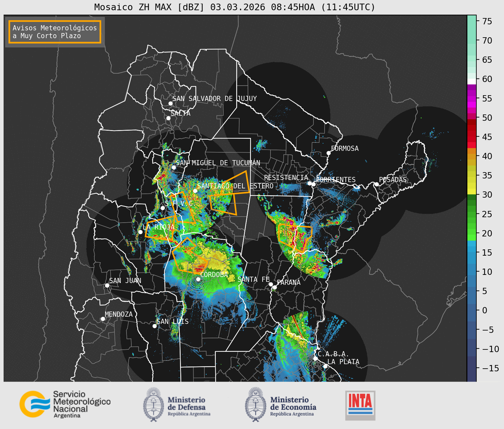Click the Formosa city marker dot
504x429 pixels.
coord(329,153)
